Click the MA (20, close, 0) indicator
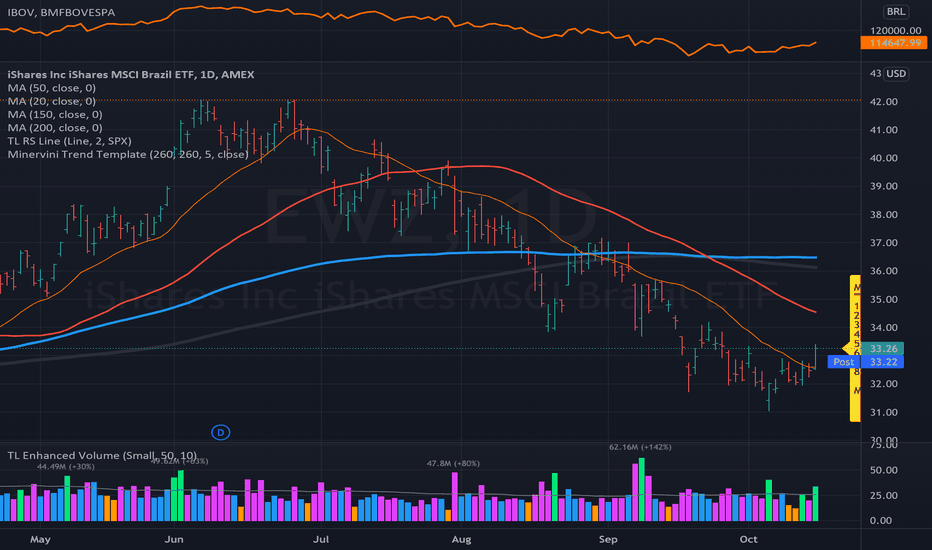932x550 pixels. coord(52,101)
